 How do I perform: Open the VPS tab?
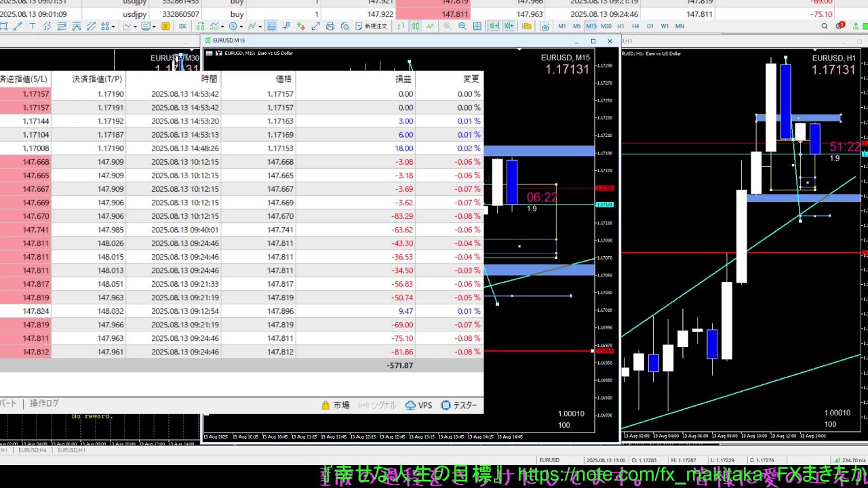[418, 405]
